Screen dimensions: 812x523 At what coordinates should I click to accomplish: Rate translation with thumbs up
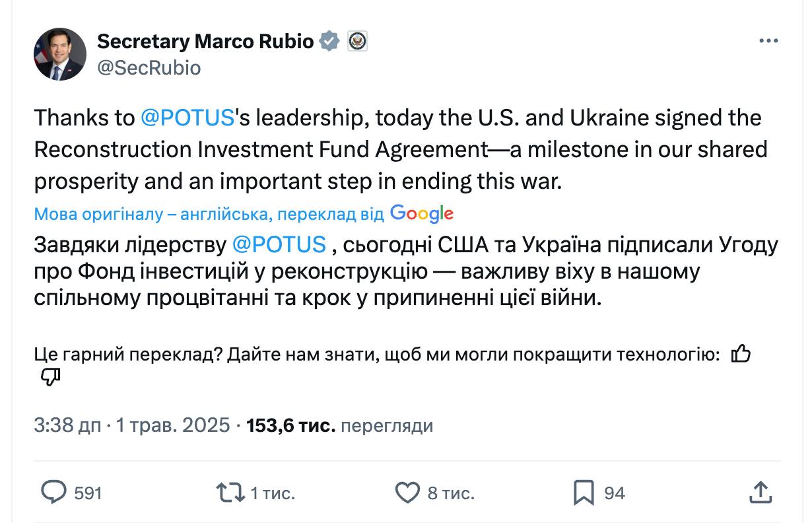741,355
